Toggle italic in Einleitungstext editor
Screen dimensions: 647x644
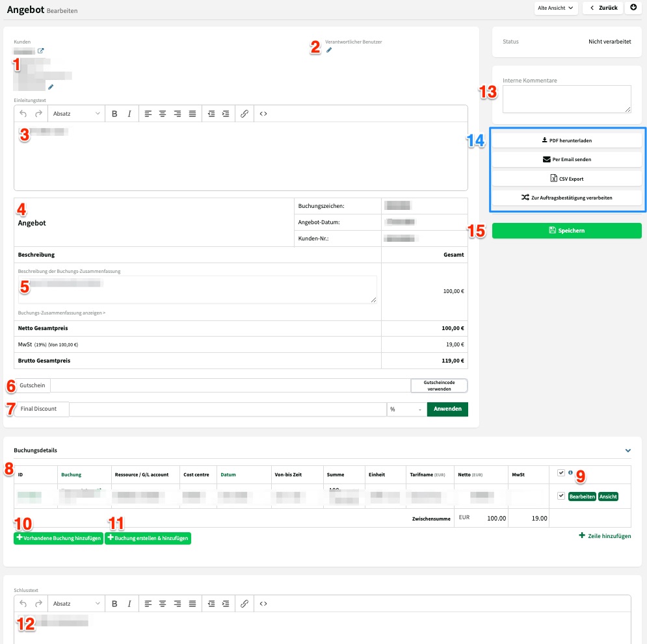[129, 114]
